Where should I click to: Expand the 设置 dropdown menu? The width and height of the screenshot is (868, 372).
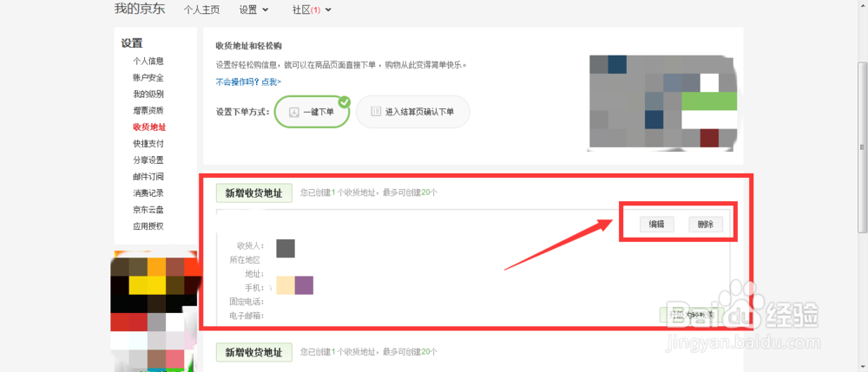click(253, 10)
